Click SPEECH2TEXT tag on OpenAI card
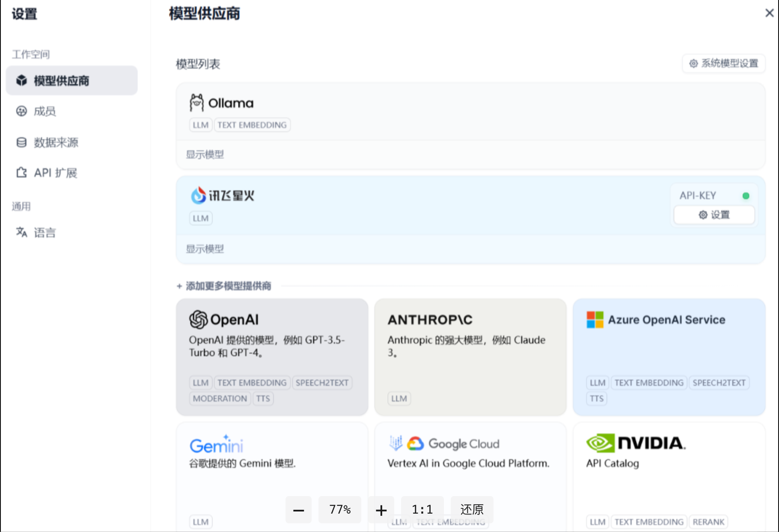The image size is (779, 532). [x=322, y=383]
